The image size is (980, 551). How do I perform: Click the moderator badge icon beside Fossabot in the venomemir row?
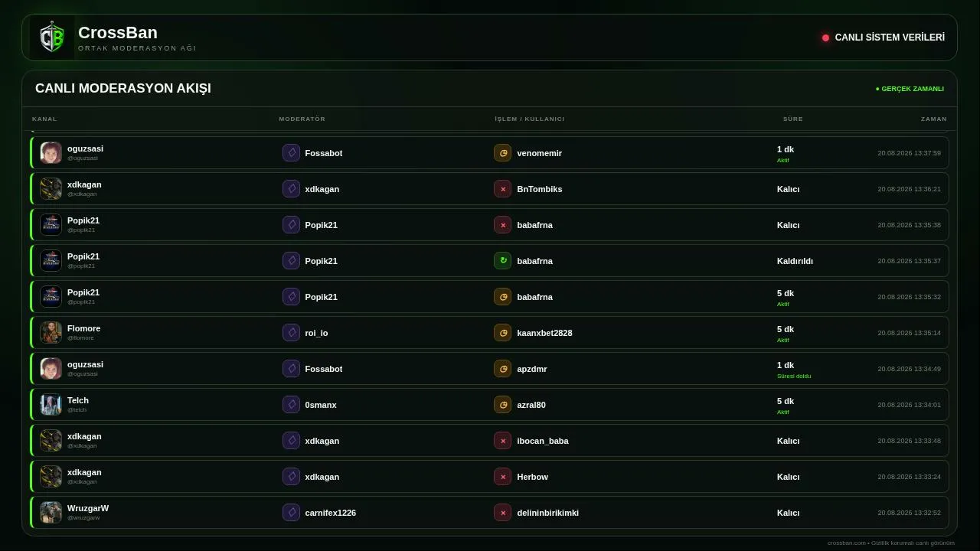coord(291,153)
